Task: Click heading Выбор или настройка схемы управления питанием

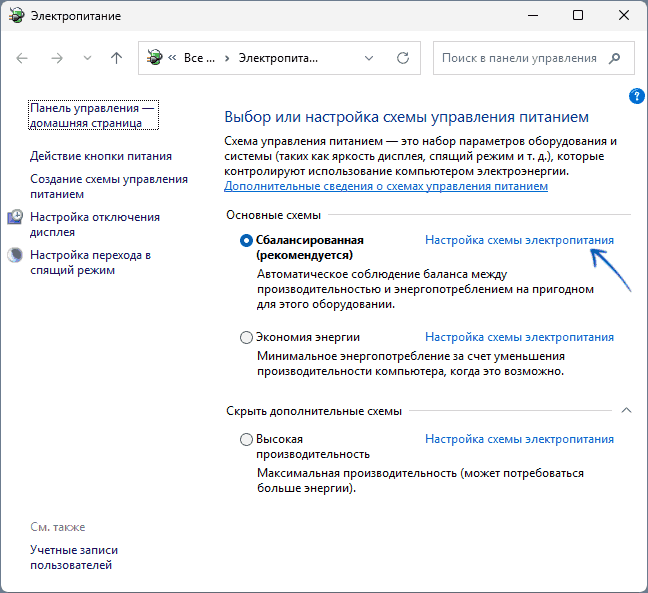Action: coord(406,117)
